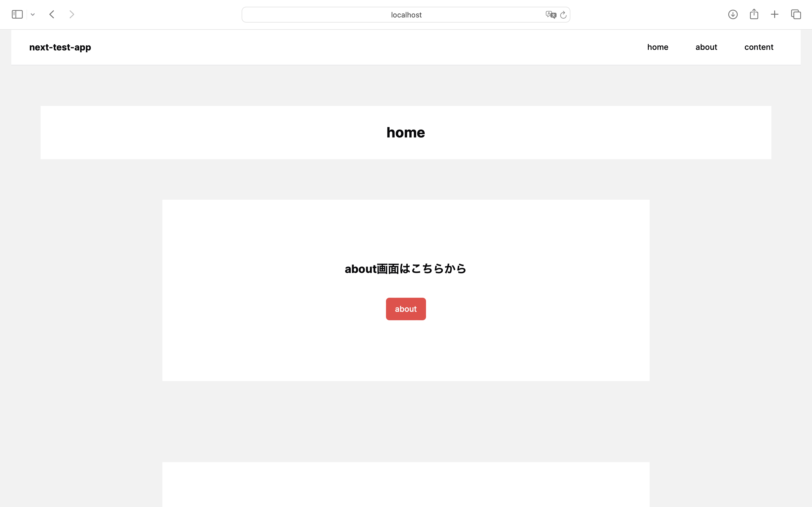
Task: Expand the sidebar chevron dropdown
Action: (x=32, y=14)
